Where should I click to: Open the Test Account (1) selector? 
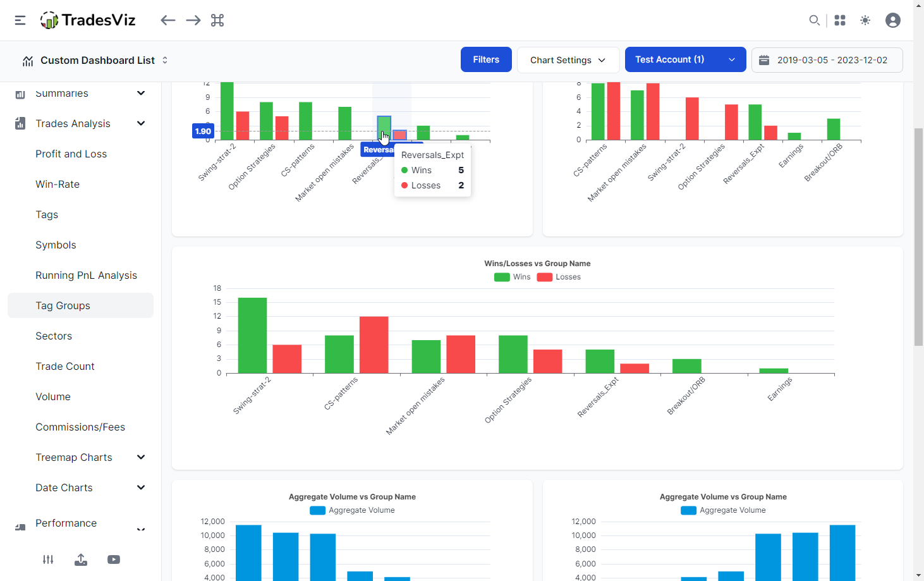point(685,59)
